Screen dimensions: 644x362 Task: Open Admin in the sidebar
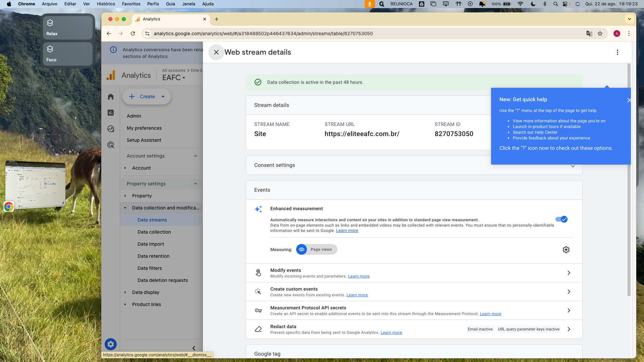[134, 116]
